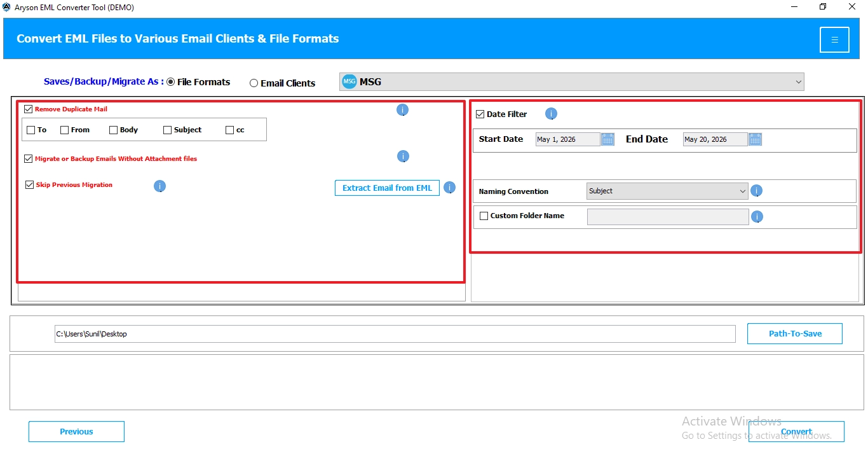This screenshot has height=463, width=868.
Task: Click the Aryson app icon in title bar
Action: (6, 7)
